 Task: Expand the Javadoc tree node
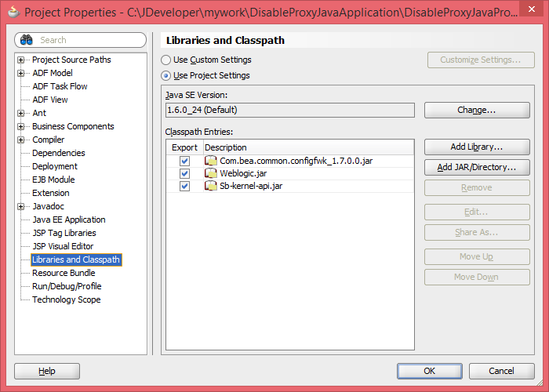pos(21,206)
